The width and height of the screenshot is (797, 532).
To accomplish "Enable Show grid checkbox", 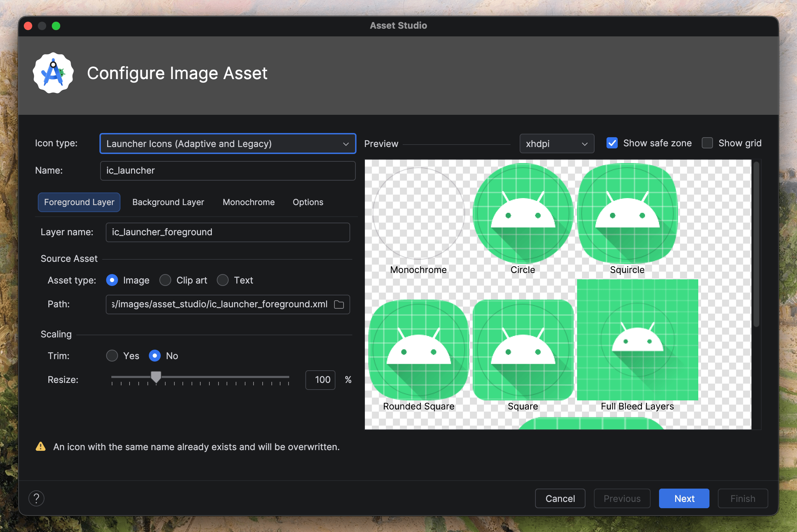I will [x=707, y=143].
